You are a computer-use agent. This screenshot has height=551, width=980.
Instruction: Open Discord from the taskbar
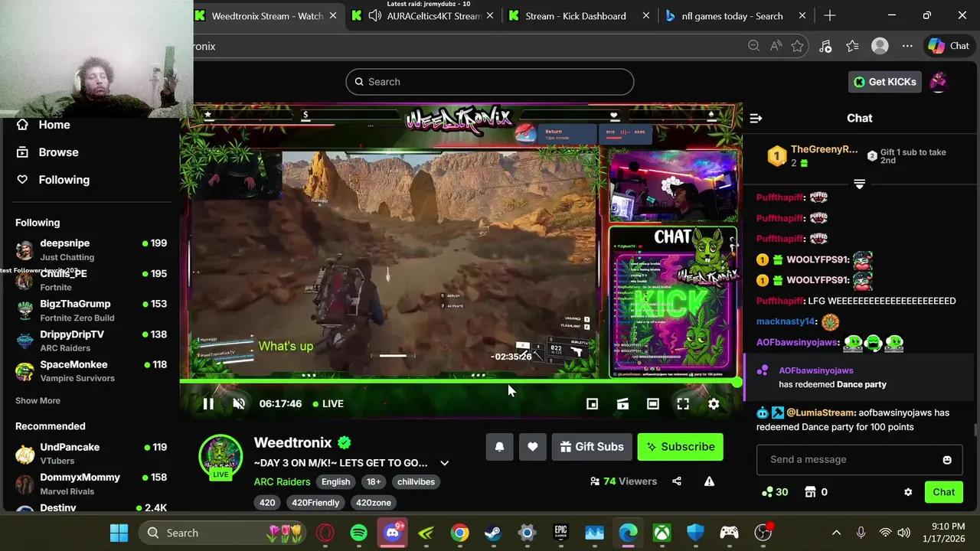(393, 533)
